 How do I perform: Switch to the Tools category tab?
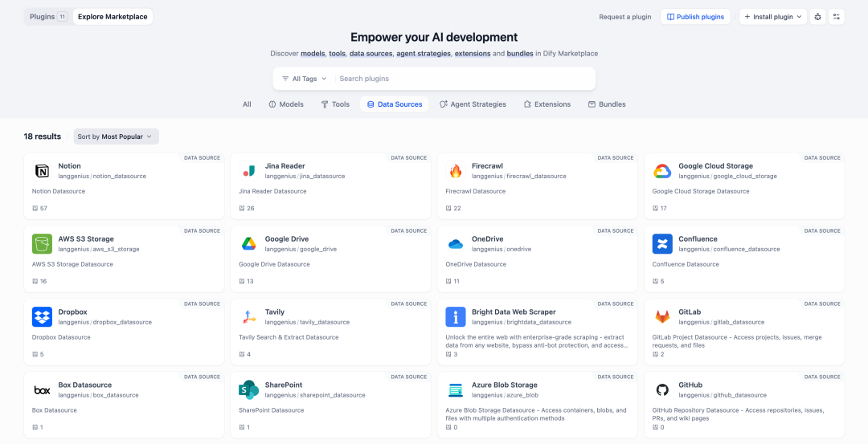pos(335,104)
